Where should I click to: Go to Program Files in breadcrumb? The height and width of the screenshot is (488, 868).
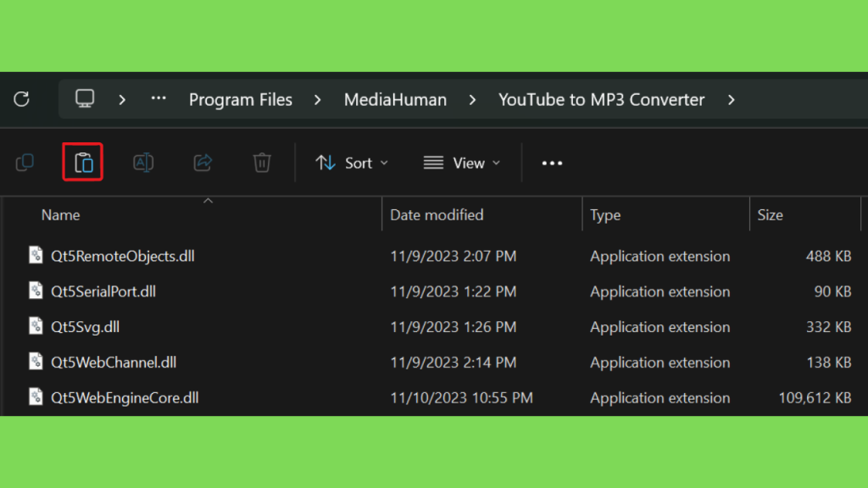pos(240,100)
